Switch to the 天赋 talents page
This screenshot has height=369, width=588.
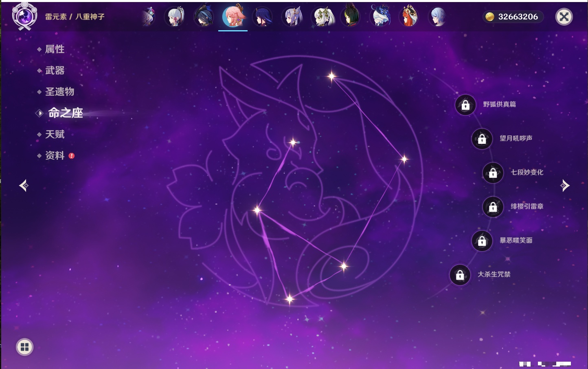(x=55, y=134)
